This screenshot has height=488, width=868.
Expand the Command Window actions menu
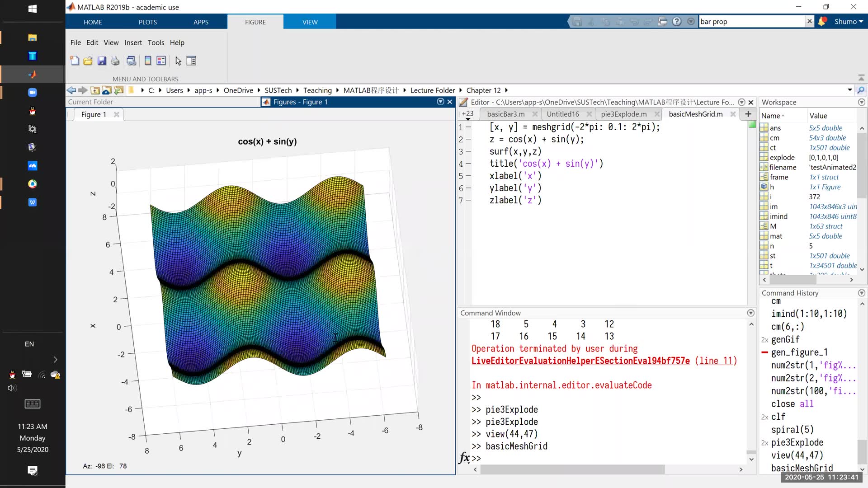[751, 313]
